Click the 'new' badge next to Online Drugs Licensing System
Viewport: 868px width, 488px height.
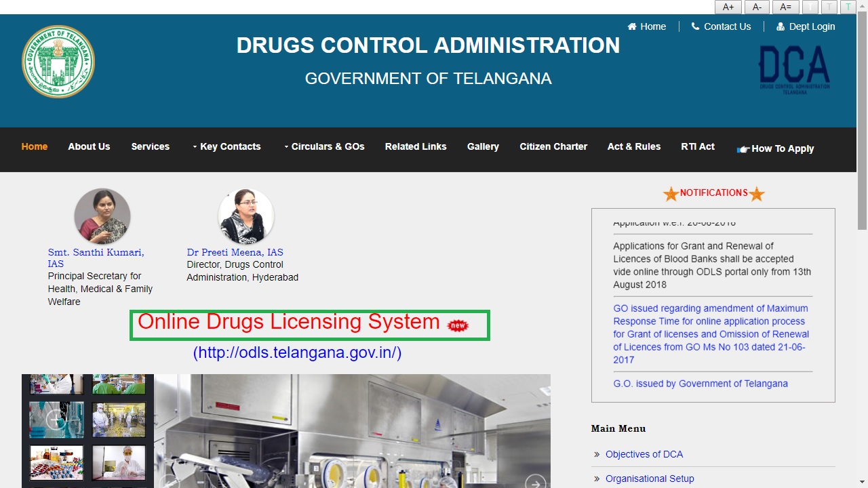pyautogui.click(x=456, y=325)
